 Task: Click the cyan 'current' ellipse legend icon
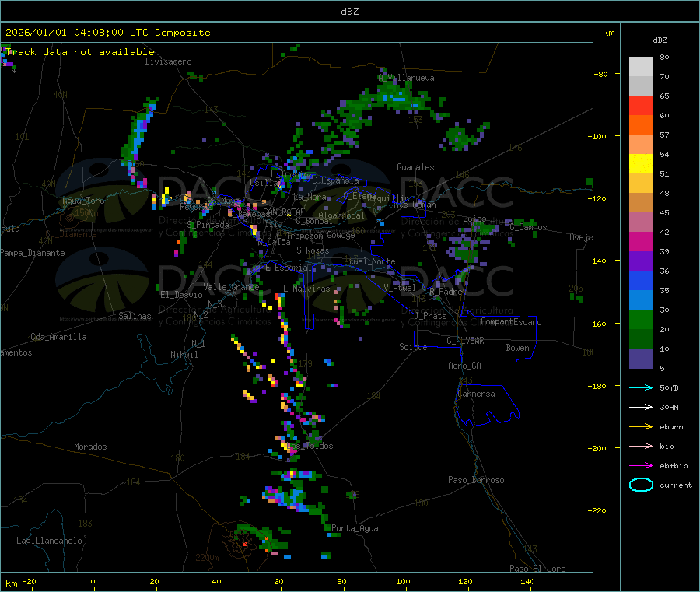pos(641,485)
